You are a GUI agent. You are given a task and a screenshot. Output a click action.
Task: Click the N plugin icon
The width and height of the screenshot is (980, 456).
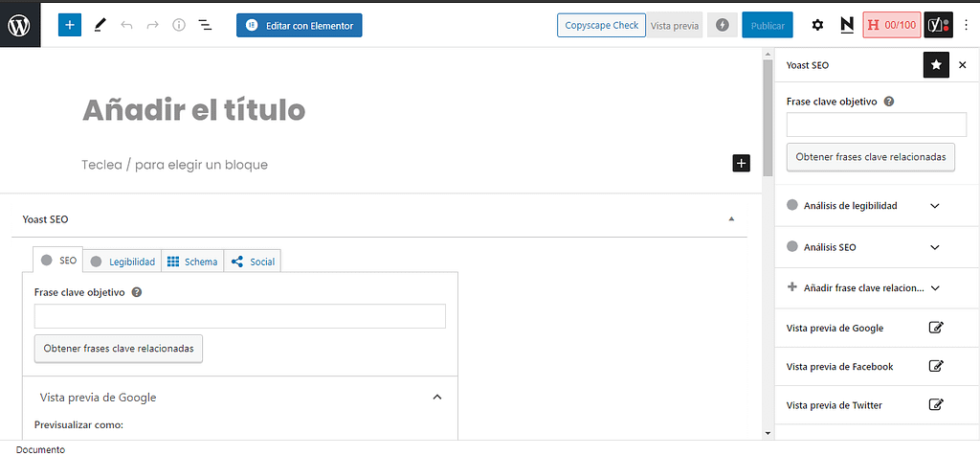(x=847, y=25)
